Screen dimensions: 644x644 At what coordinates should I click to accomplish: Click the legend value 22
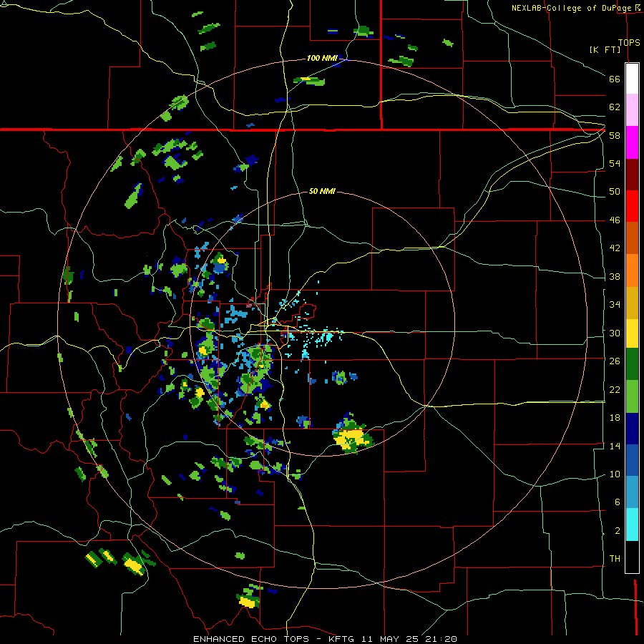pyautogui.click(x=615, y=389)
